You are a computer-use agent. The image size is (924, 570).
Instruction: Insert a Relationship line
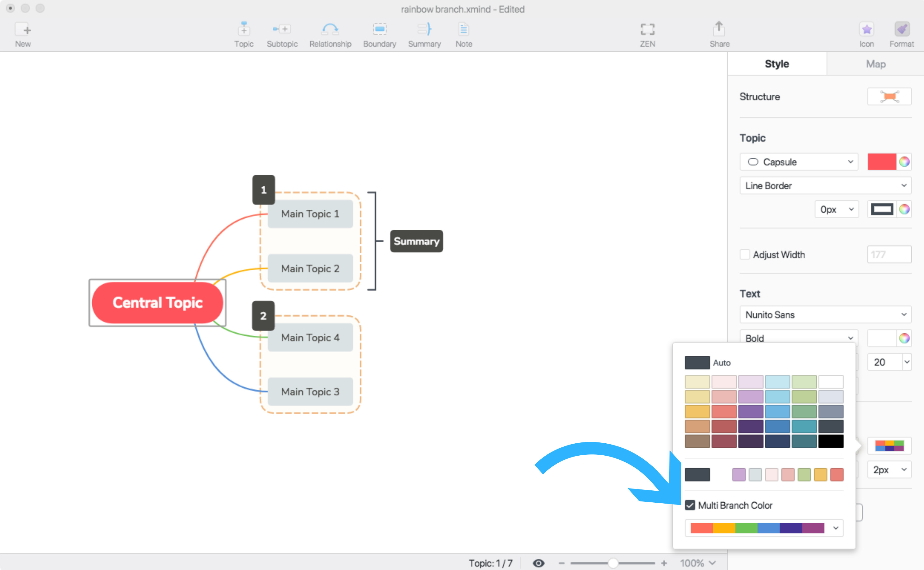[330, 34]
